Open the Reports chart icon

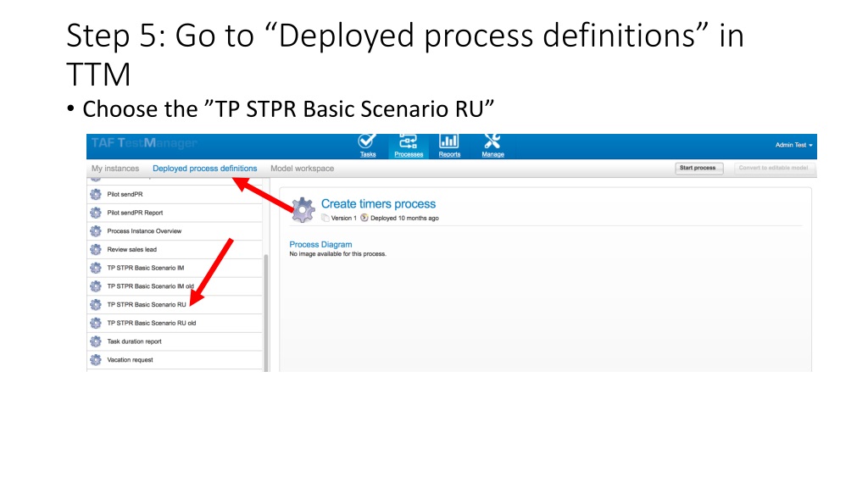click(x=449, y=141)
